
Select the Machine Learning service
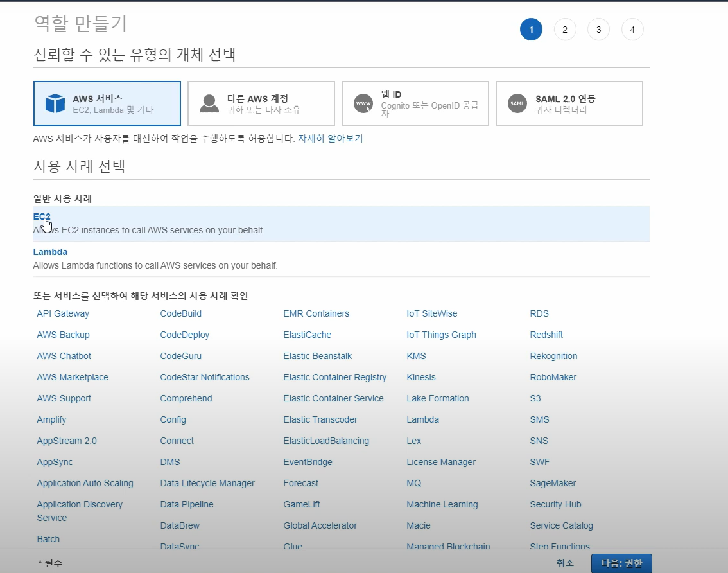(x=442, y=505)
